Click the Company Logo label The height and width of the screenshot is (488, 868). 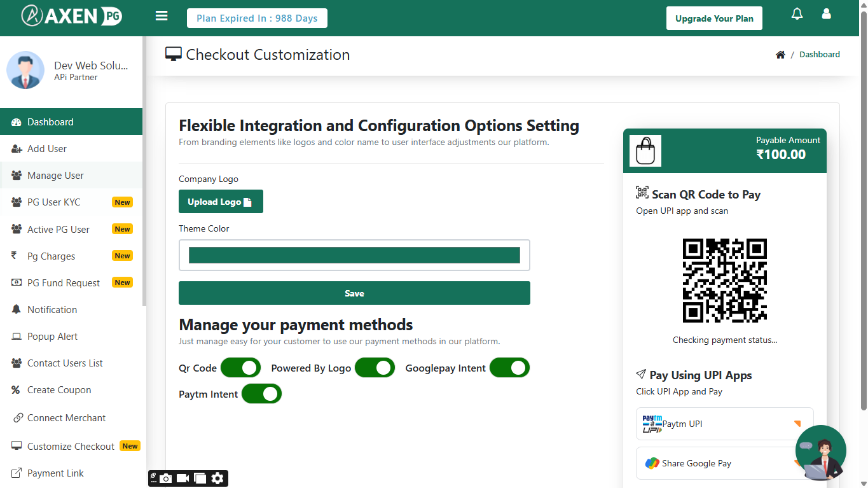point(209,179)
